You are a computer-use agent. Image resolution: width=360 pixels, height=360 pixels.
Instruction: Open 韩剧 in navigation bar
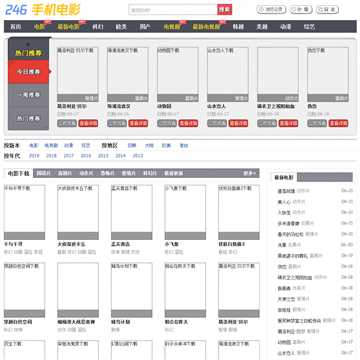(238, 27)
